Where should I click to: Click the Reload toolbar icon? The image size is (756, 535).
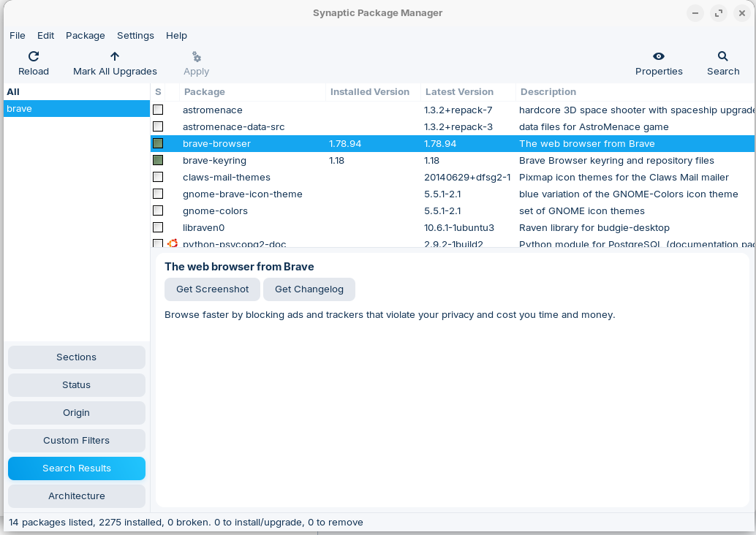point(34,56)
